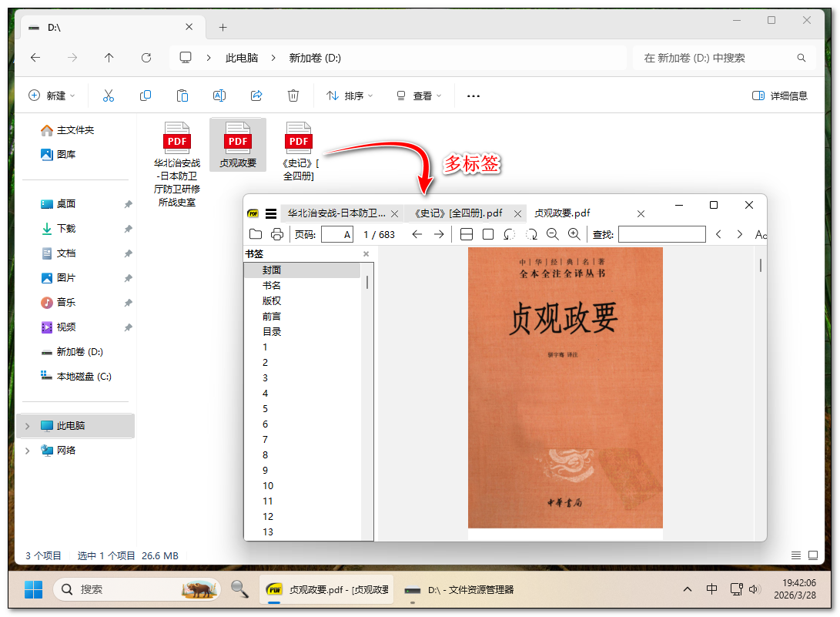Select the 贞观政要.pdf tab

[x=562, y=213]
